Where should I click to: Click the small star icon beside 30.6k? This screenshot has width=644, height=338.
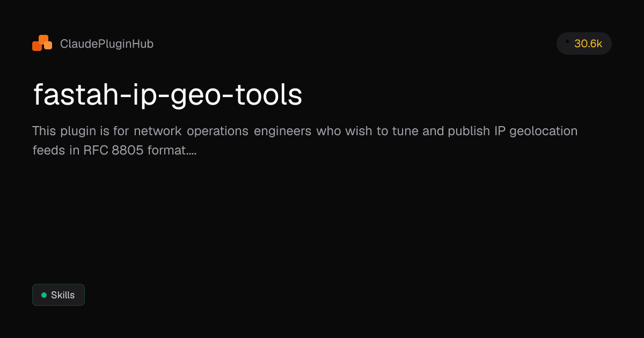coord(567,41)
